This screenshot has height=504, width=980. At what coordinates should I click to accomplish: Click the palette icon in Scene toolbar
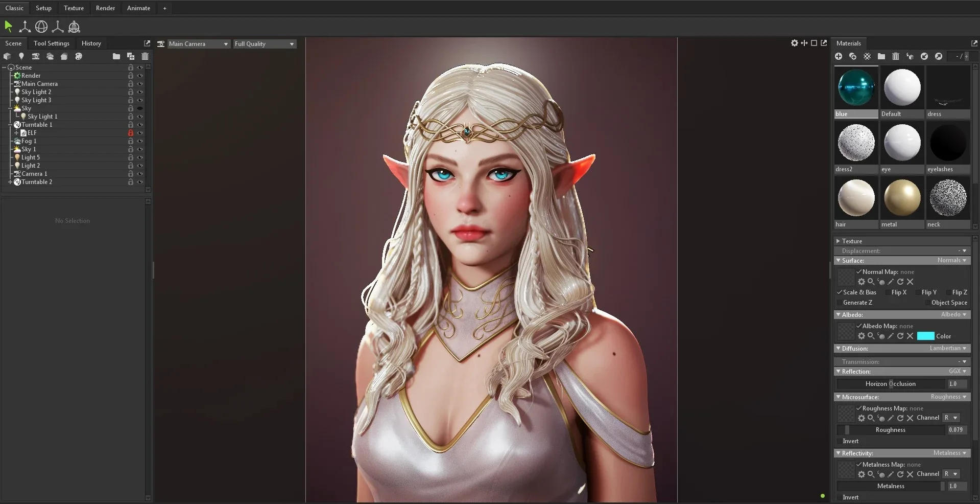[x=79, y=56]
